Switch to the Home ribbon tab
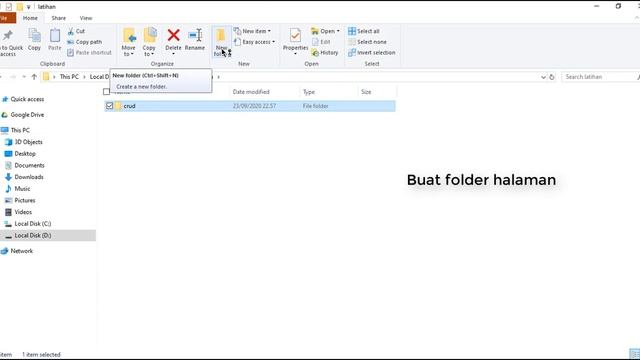This screenshot has width=640, height=360. coord(30,18)
